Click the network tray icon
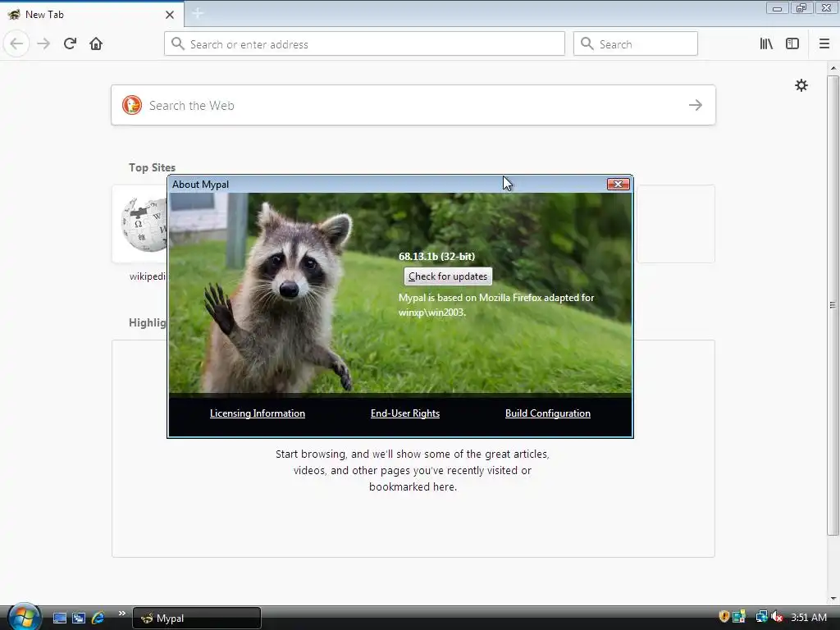 (x=761, y=617)
